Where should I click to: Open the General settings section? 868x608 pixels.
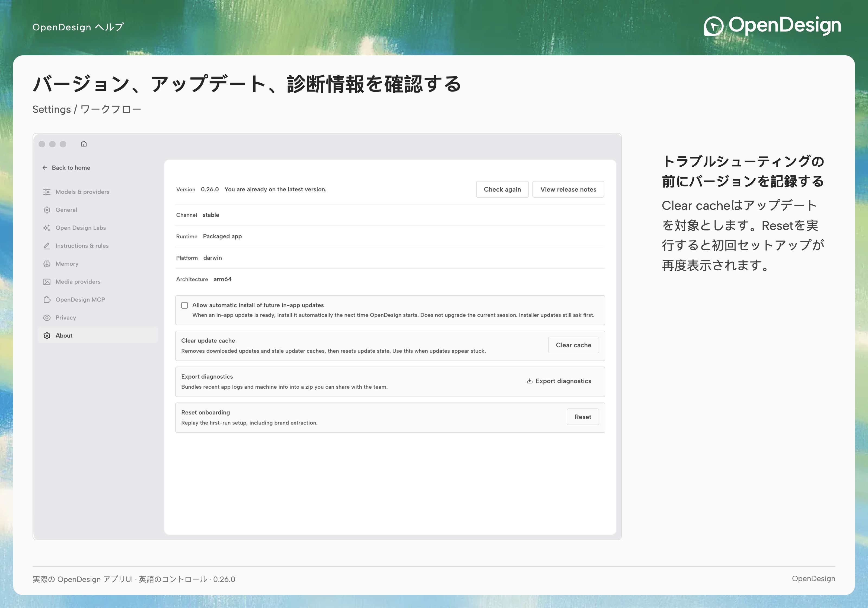coord(98,210)
